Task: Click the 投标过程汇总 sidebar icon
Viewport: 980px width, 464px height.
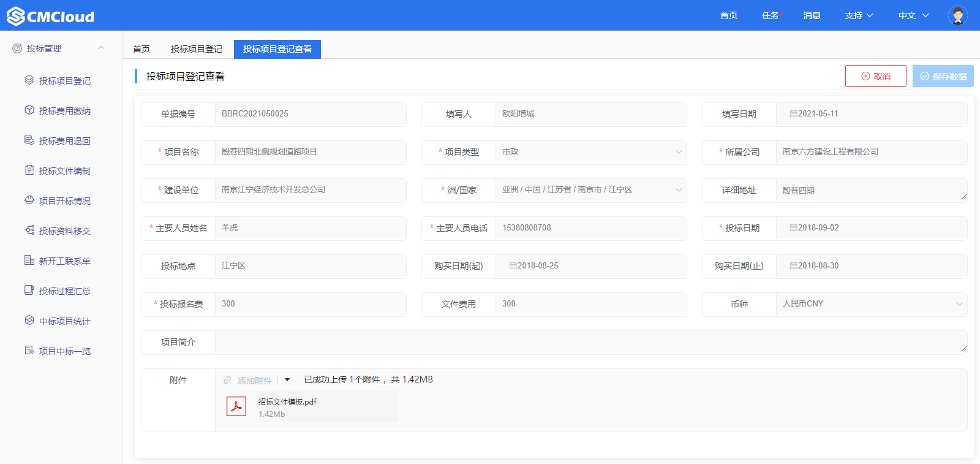Action: click(x=29, y=291)
